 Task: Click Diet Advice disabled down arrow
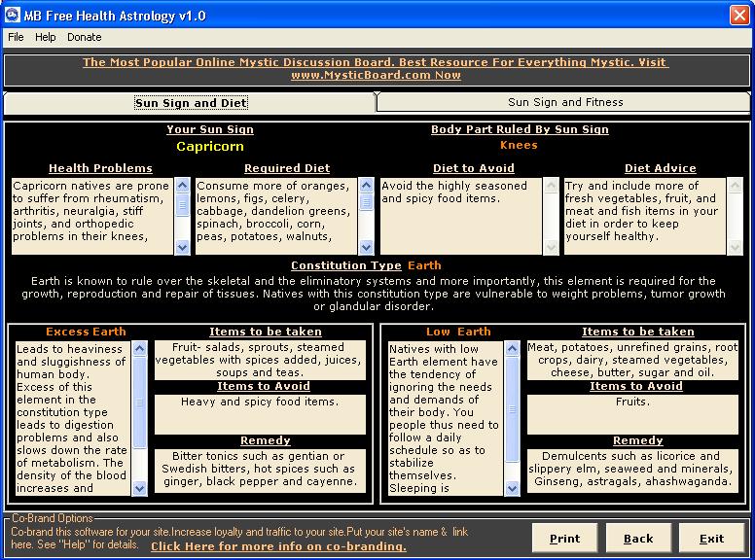tap(735, 247)
